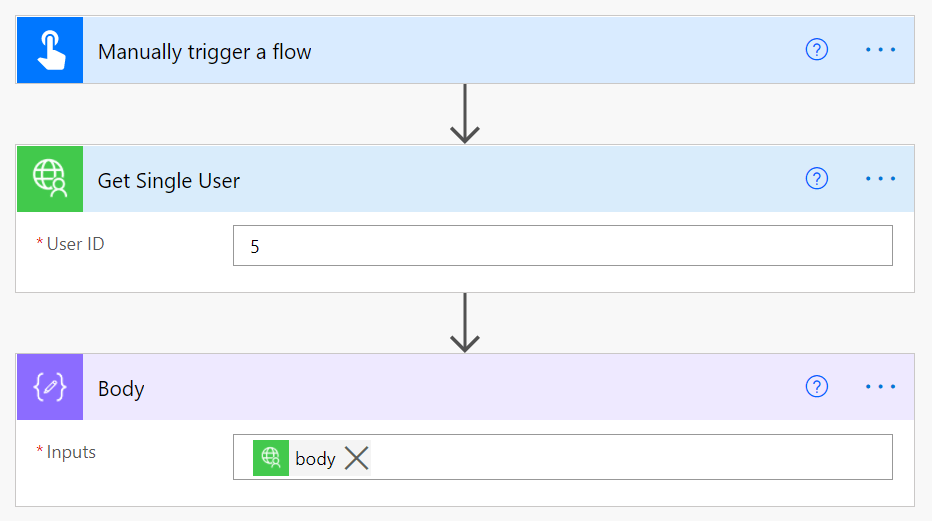Open the trigger step's ellipsis menu
This screenshot has width=932, height=521.
880,50
